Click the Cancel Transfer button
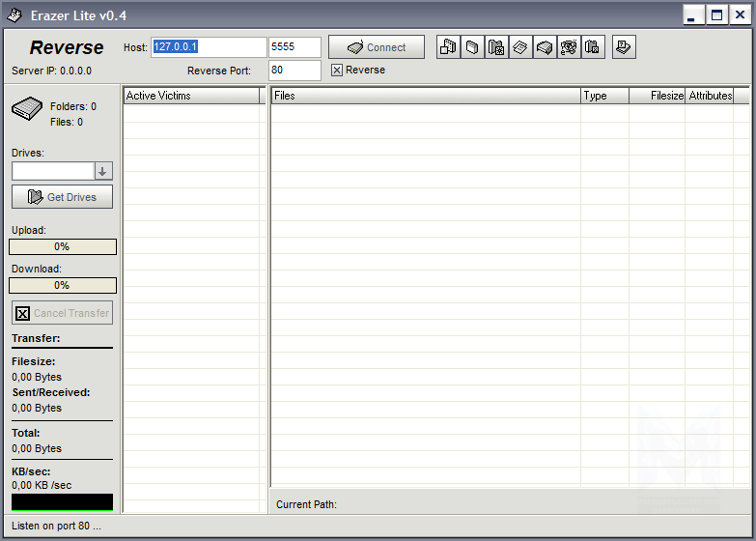756x541 pixels. click(x=62, y=313)
